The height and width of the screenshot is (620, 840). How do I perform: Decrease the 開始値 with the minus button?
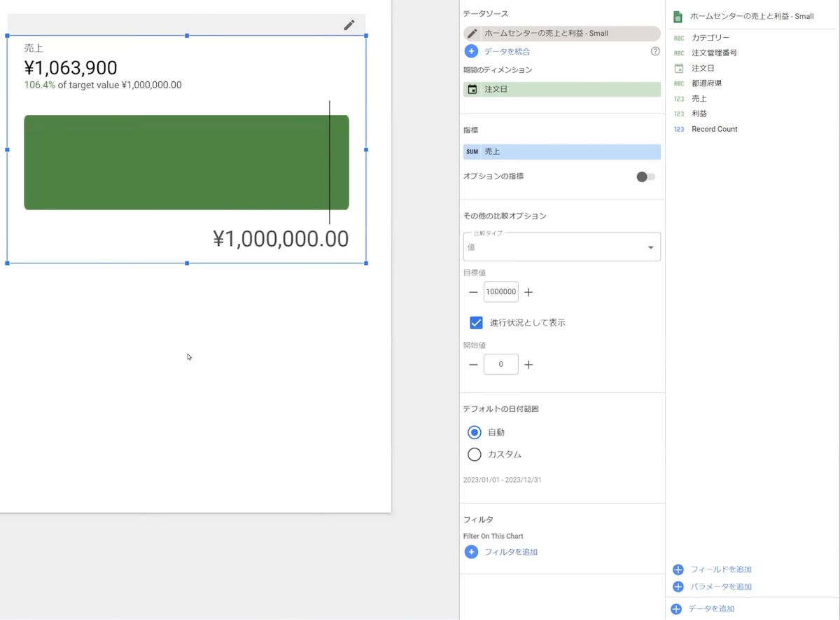pyautogui.click(x=473, y=365)
